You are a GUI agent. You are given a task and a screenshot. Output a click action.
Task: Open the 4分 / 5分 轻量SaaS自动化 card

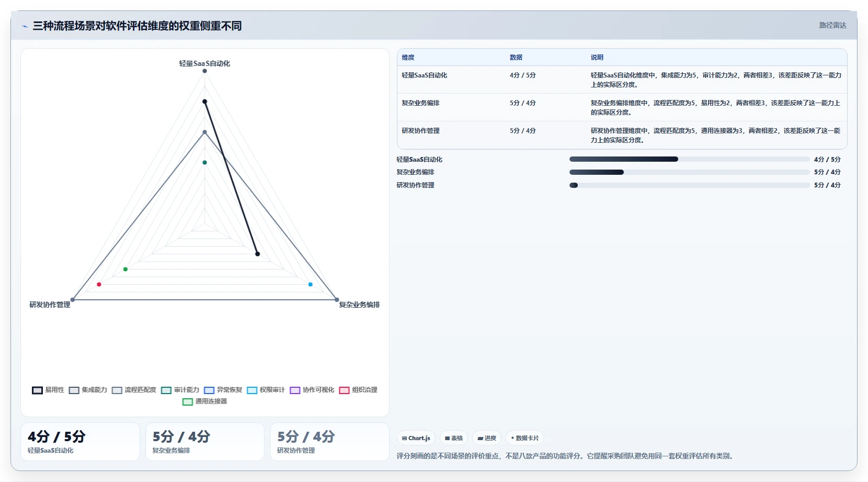[80, 442]
